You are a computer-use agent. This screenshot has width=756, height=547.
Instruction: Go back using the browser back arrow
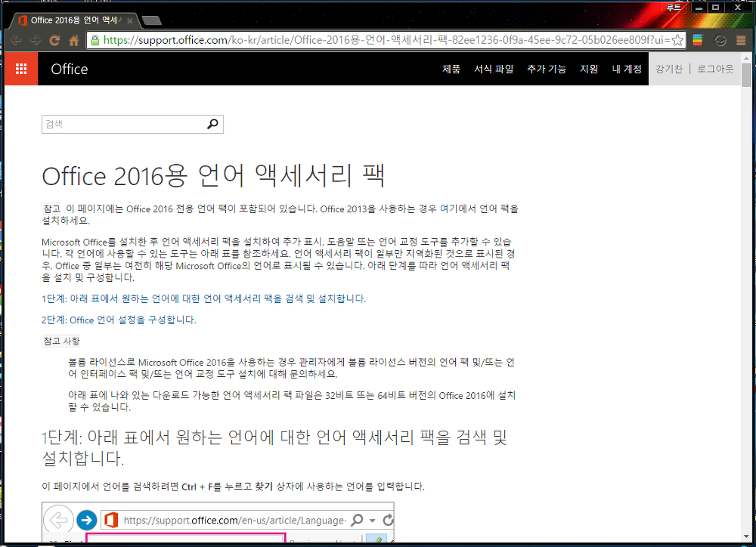[17, 41]
